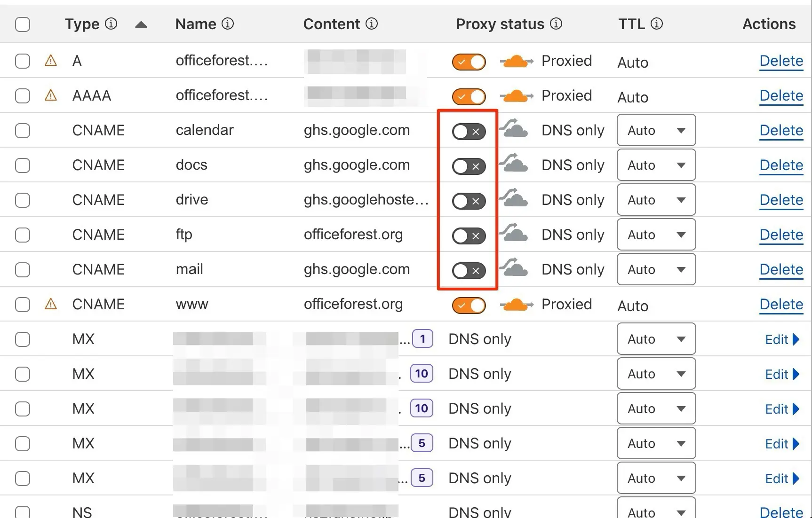
Task: Select the checkbox for the drive record
Action: click(x=23, y=200)
